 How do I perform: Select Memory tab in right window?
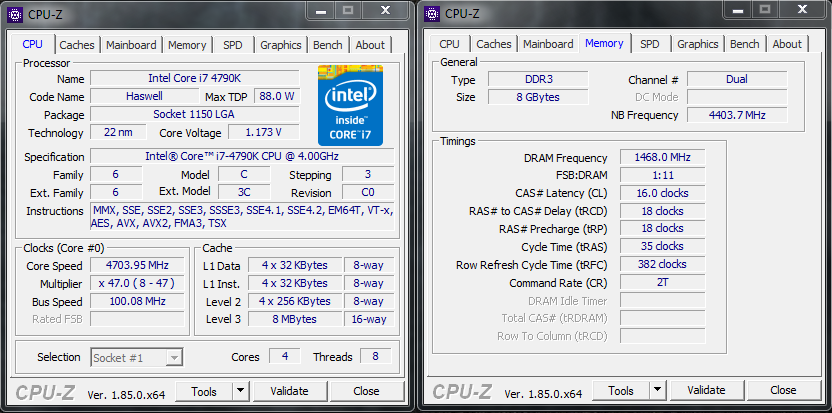point(604,43)
